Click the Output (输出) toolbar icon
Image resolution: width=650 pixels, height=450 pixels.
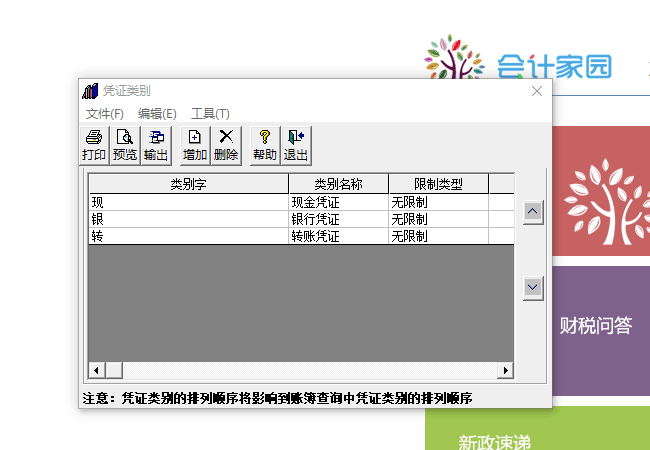pyautogui.click(x=156, y=146)
